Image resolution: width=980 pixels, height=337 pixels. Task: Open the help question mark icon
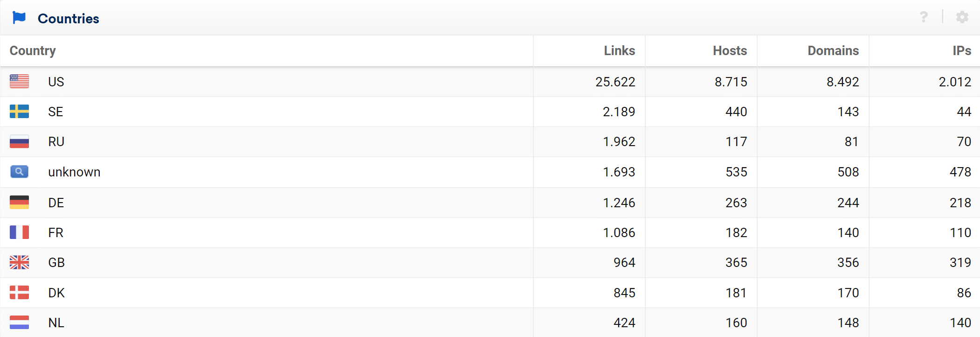click(x=924, y=17)
